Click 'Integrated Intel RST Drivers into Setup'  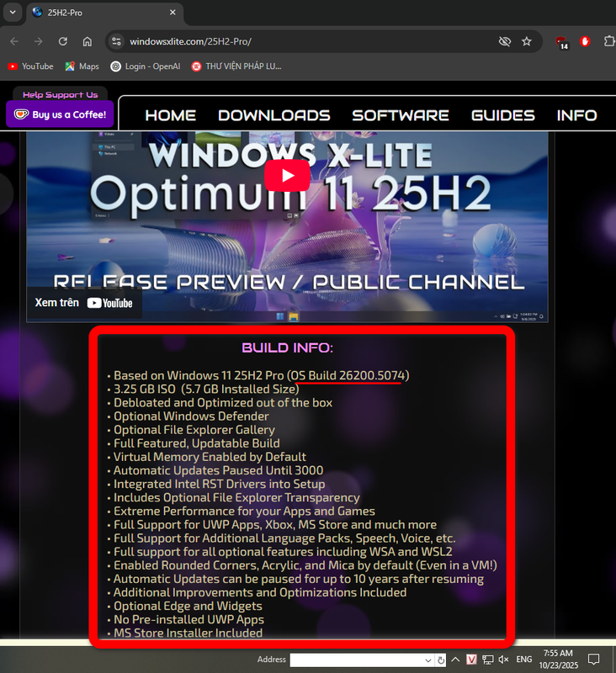click(220, 484)
